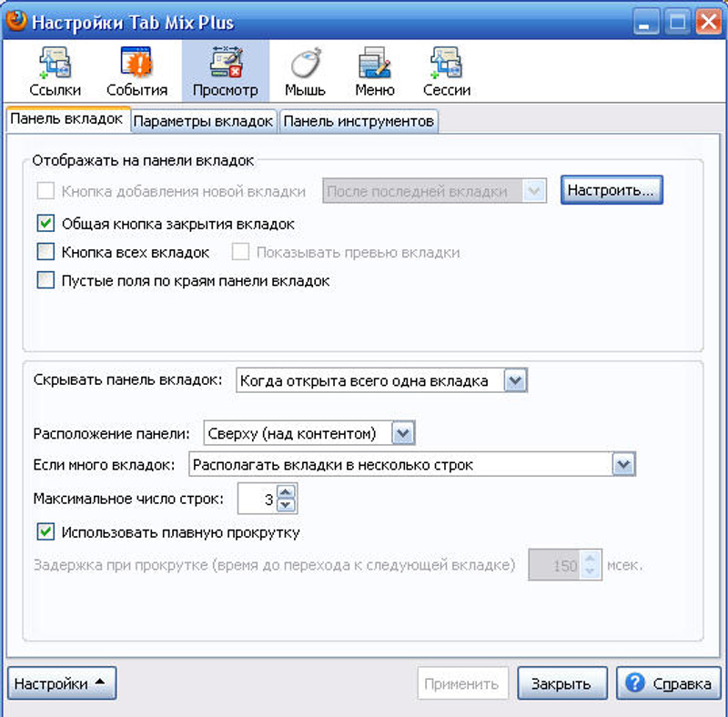
Task: Uncheck Использовать плавную прокрутку
Action: (x=45, y=531)
